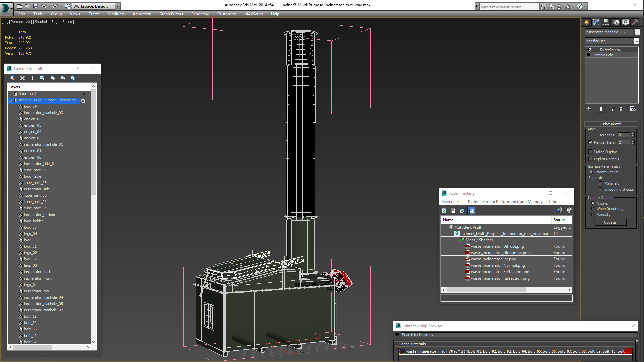Open the Rendering menu
Viewport: 644px width, 362px height.
click(x=200, y=14)
